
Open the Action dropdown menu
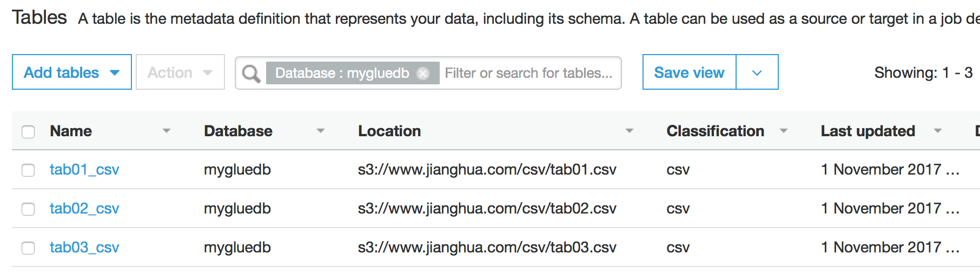[180, 72]
